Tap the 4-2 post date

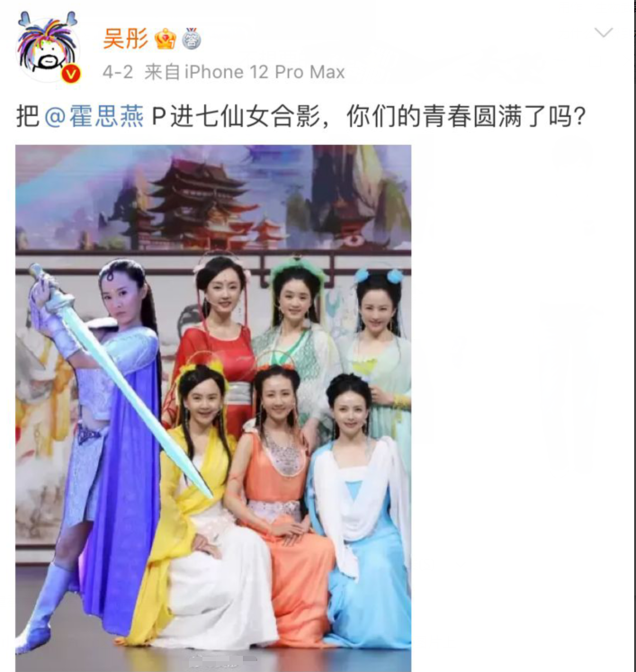click(118, 72)
